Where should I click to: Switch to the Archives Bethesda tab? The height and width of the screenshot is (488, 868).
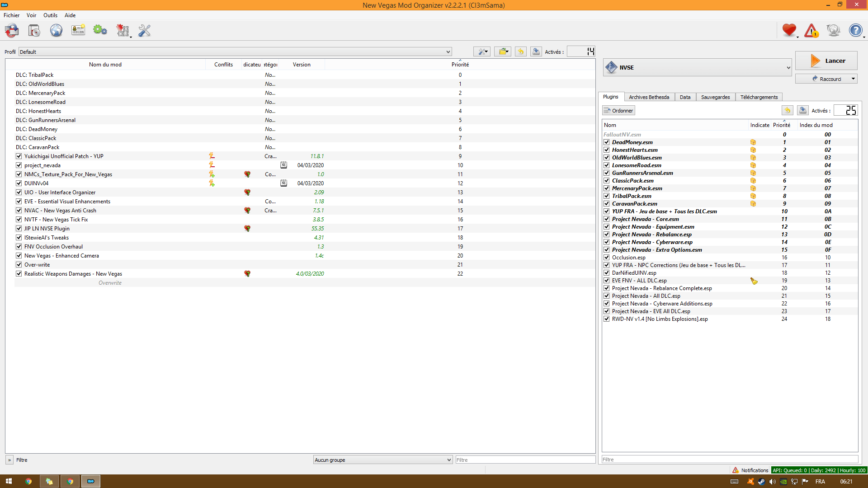(x=649, y=97)
